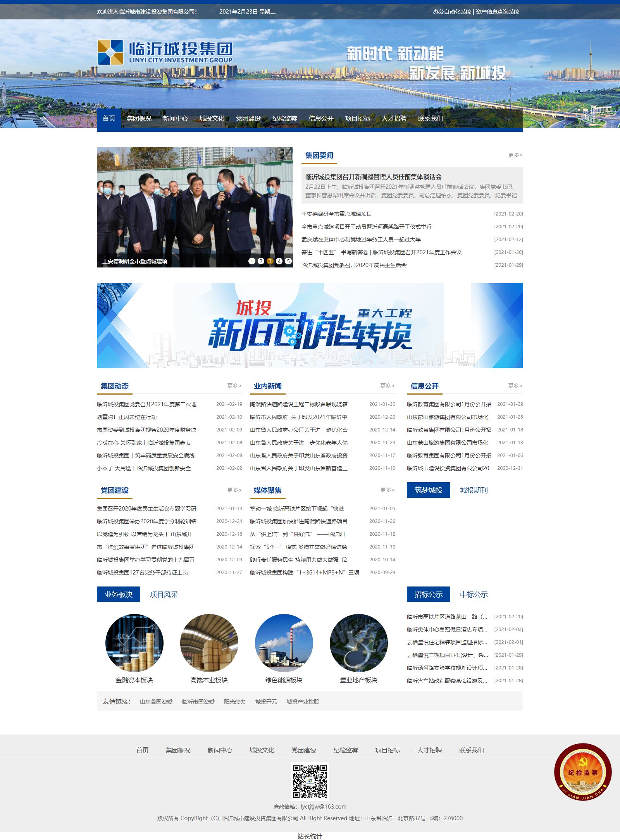Click 联系我们 in the footer navigation
The width and height of the screenshot is (620, 840).
[472, 750]
